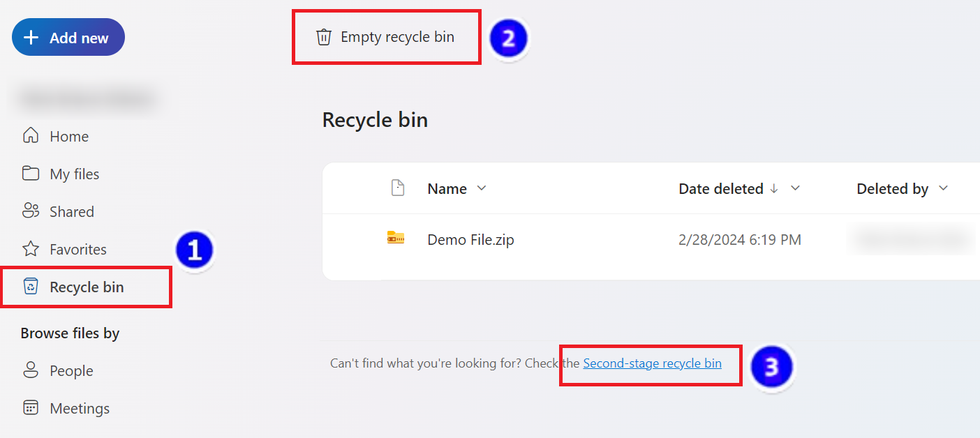Expand the Name column dropdown chevron

(x=481, y=188)
